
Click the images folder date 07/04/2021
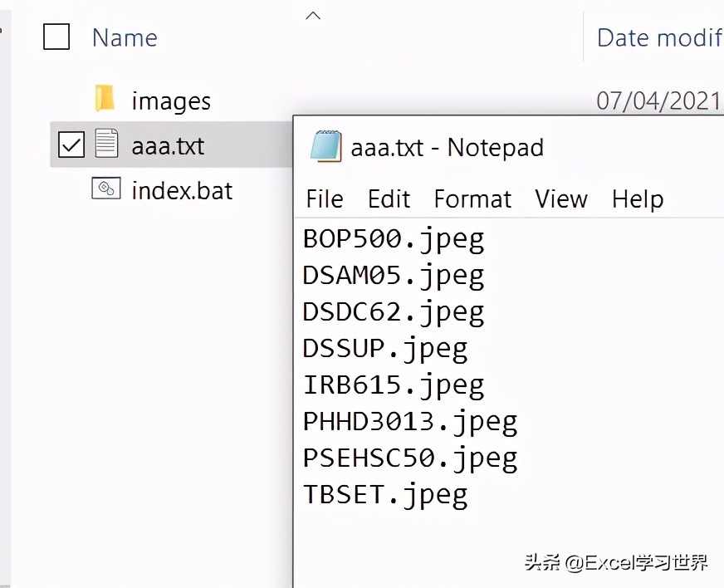click(659, 100)
